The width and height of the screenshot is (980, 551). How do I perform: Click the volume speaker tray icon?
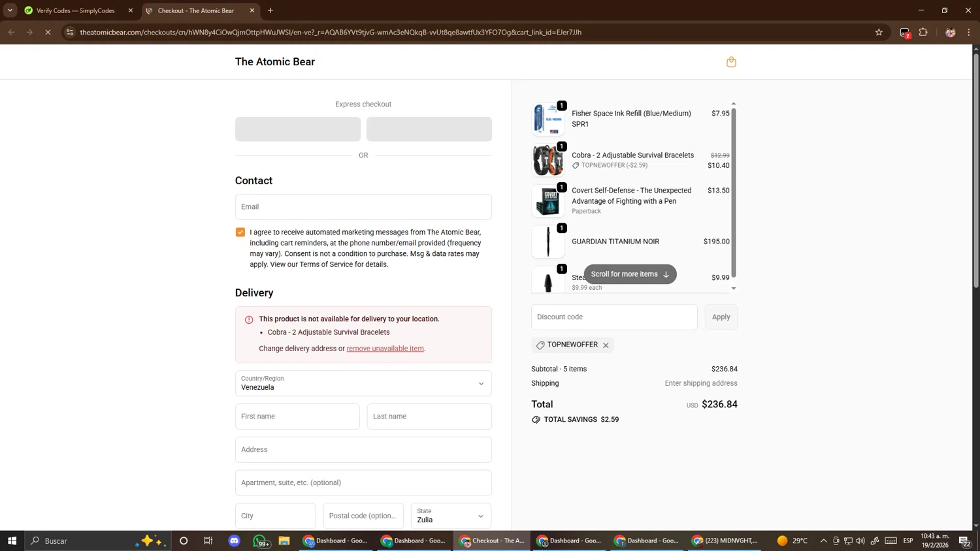[860, 541]
